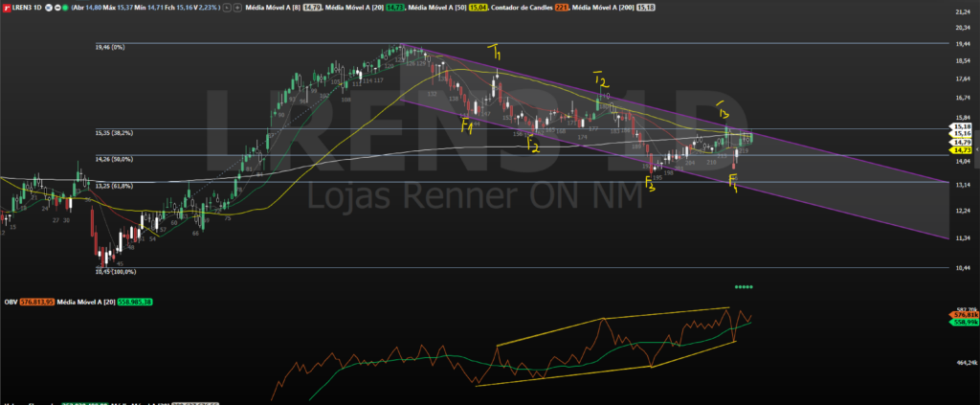
Task: Click the yellow 14,73 price tag on axis
Action: 961,150
